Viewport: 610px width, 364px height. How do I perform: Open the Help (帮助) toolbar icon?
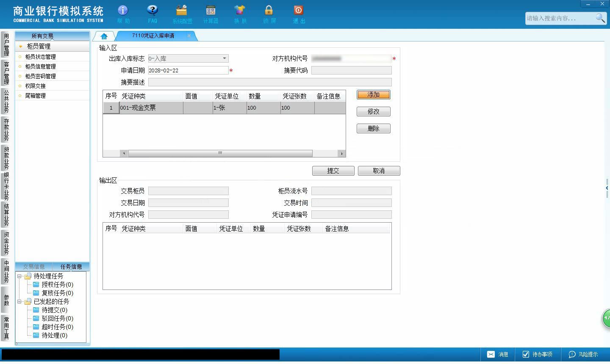click(x=123, y=14)
